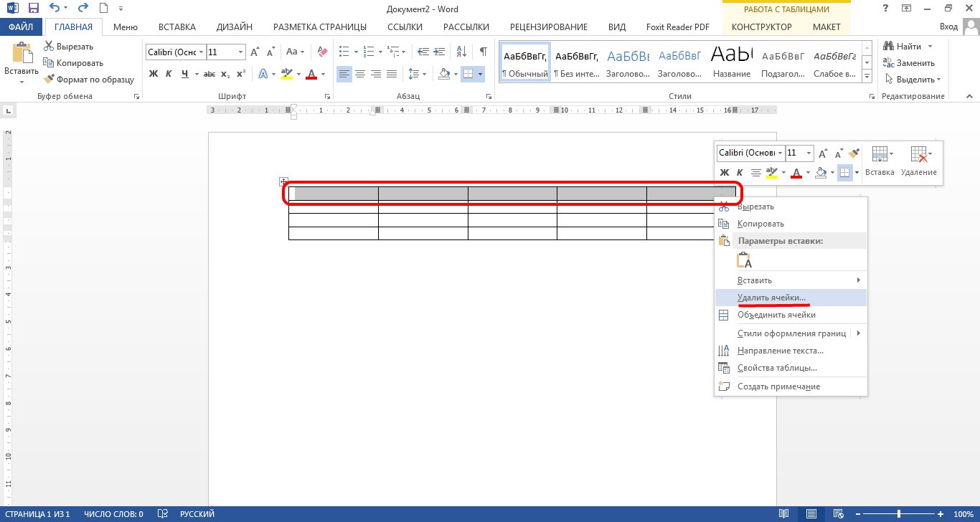Image resolution: width=980 pixels, height=522 pixels.
Task: Click the Заменить button in ribbon
Action: click(910, 63)
